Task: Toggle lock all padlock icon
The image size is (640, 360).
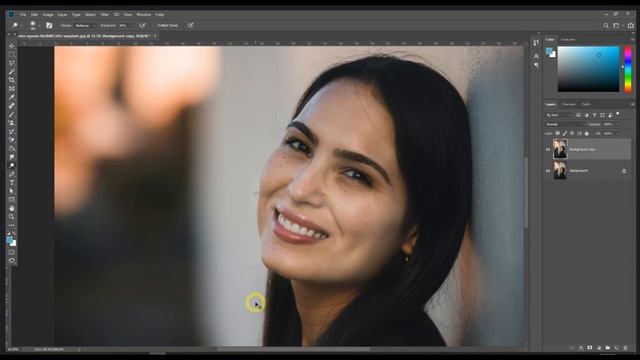Action: [x=587, y=133]
